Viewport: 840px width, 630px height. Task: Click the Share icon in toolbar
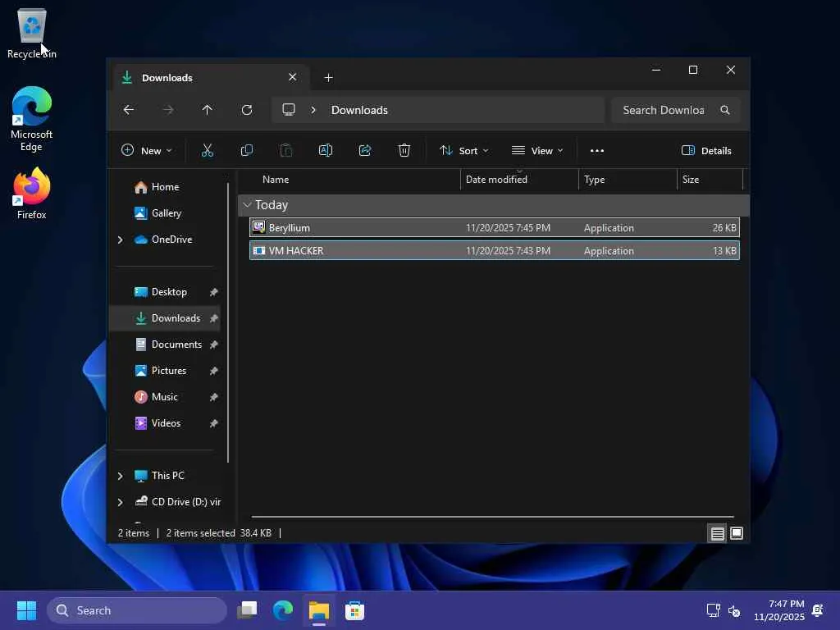click(365, 150)
